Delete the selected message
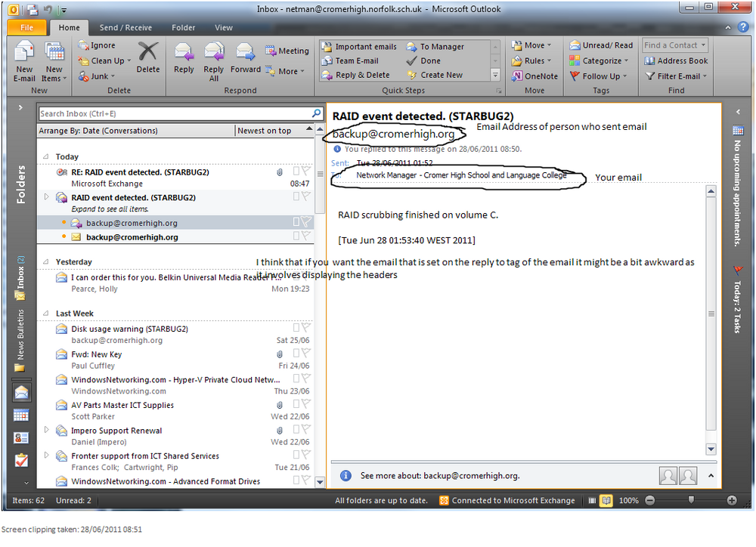This screenshot has width=756, height=547. [x=148, y=58]
